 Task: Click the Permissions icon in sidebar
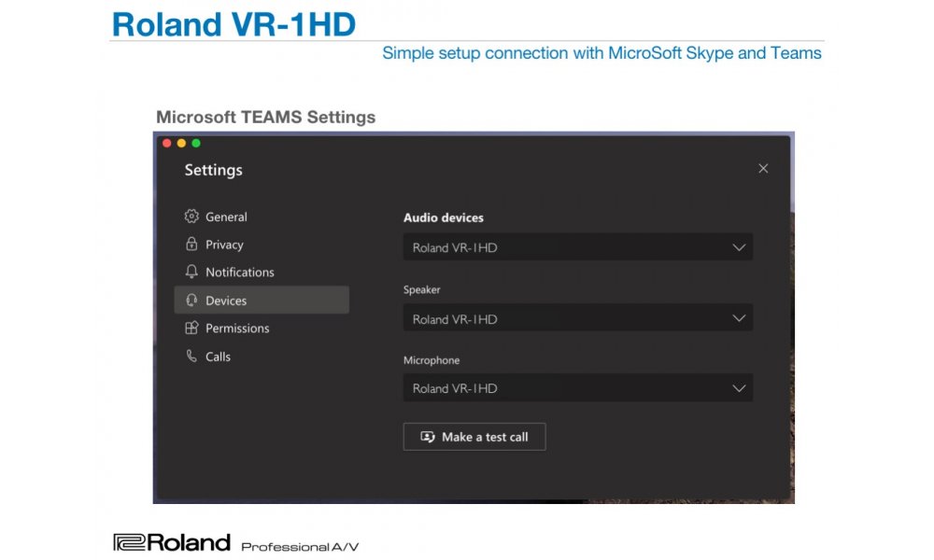[191, 329]
